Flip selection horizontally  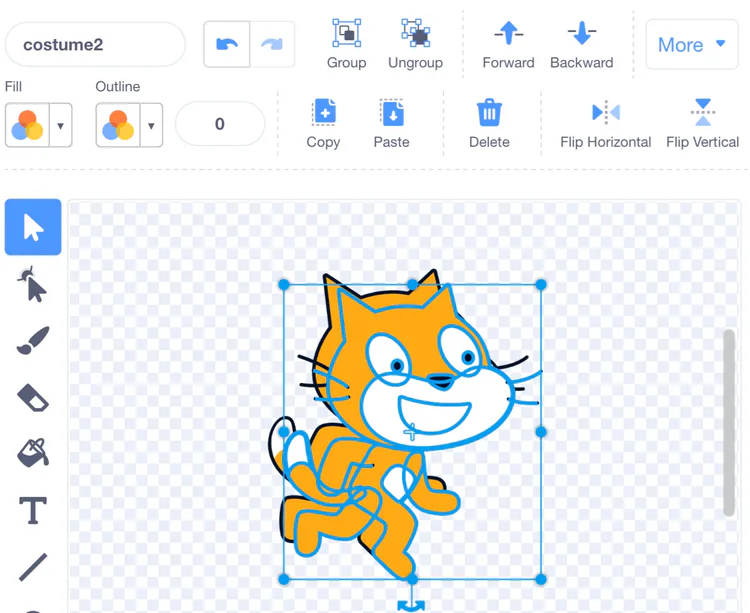pos(606,124)
